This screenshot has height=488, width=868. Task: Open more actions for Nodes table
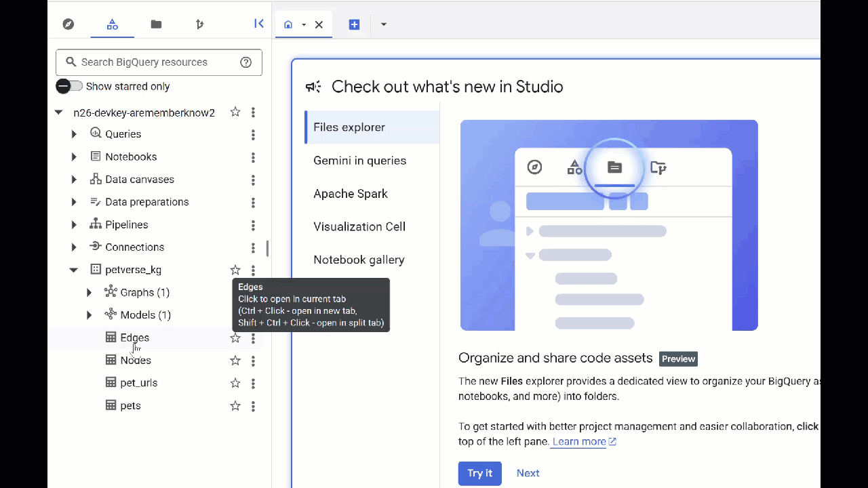click(253, 361)
